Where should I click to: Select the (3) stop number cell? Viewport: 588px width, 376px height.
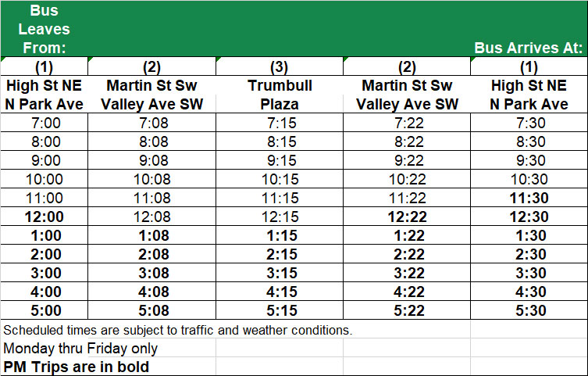[280, 66]
